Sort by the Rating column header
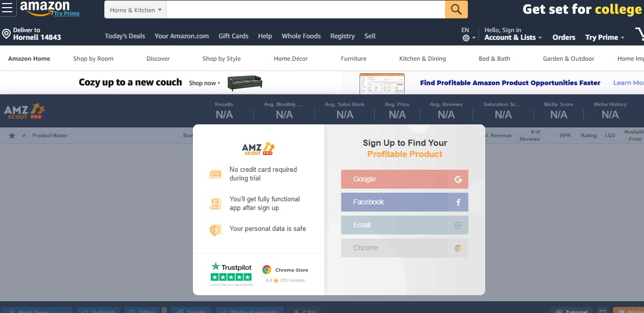This screenshot has height=313, width=644. [x=589, y=136]
